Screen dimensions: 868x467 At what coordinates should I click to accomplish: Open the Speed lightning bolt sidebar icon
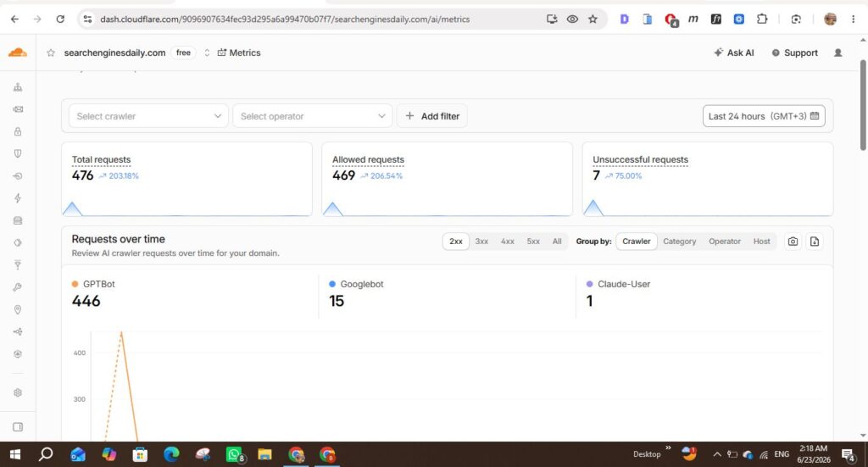(18, 198)
